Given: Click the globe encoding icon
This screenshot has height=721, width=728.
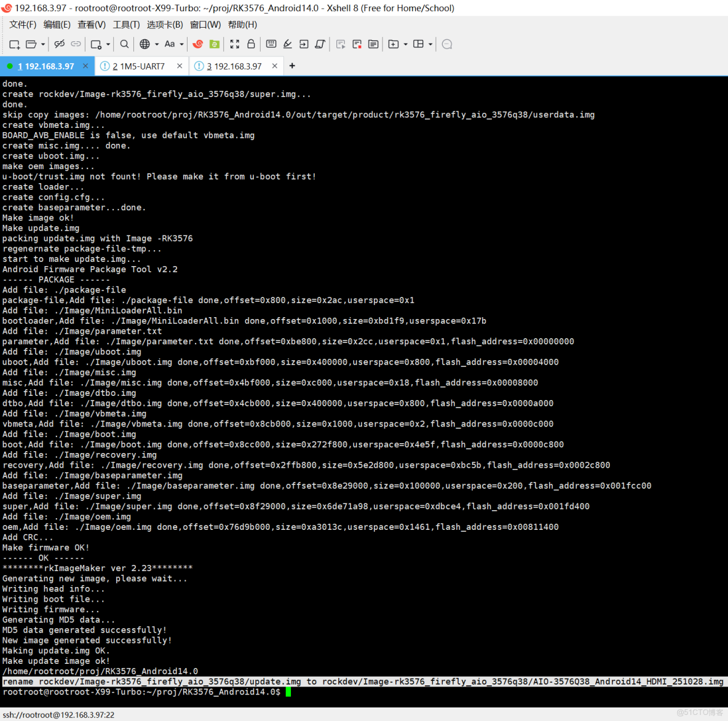Looking at the screenshot, I should [x=145, y=44].
